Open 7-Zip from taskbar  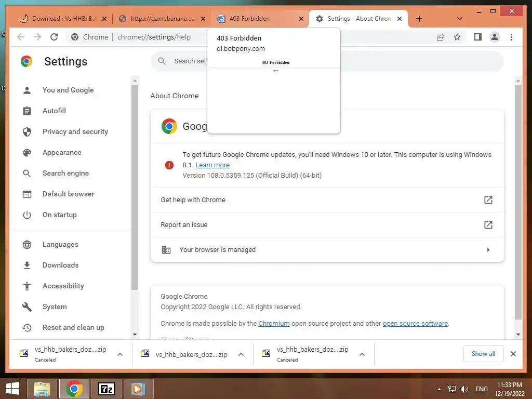pyautogui.click(x=107, y=389)
